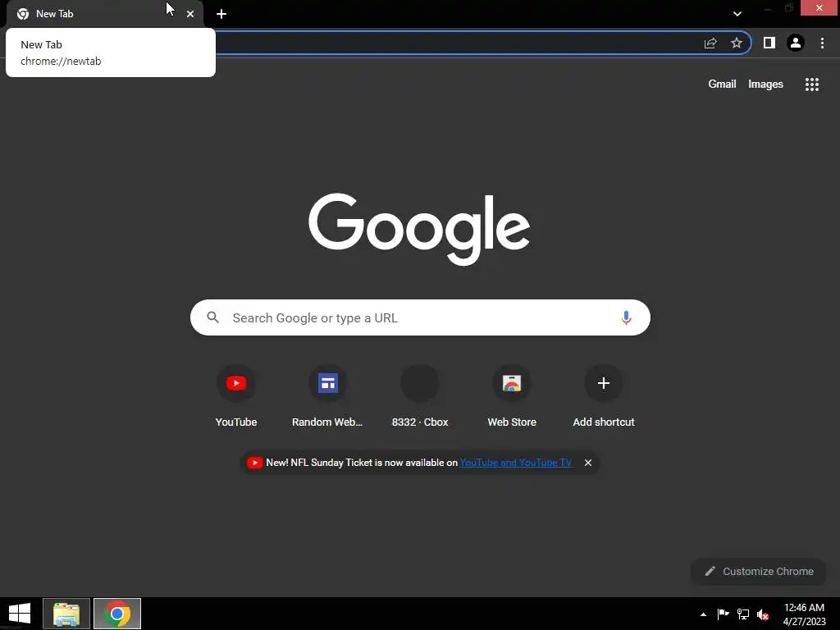The image size is (840, 630).
Task: Close the New Tab tab
Action: click(x=190, y=14)
